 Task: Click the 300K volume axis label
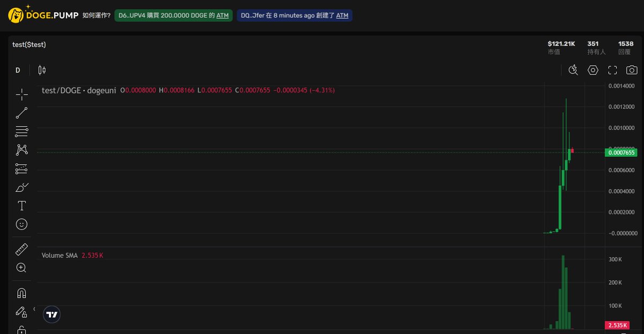[x=615, y=259]
